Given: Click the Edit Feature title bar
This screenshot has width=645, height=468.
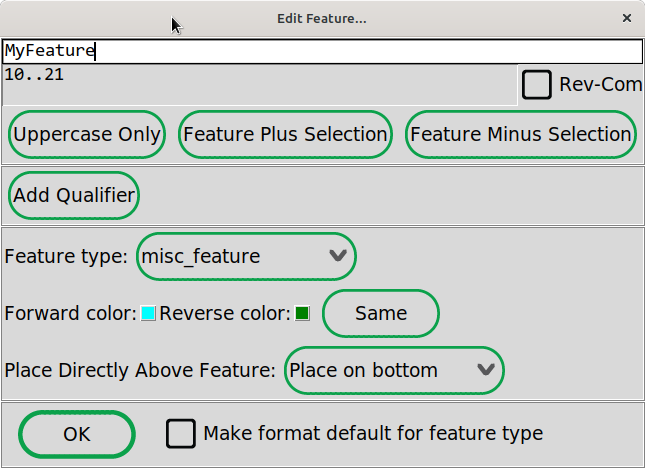Looking at the screenshot, I should coord(322,19).
